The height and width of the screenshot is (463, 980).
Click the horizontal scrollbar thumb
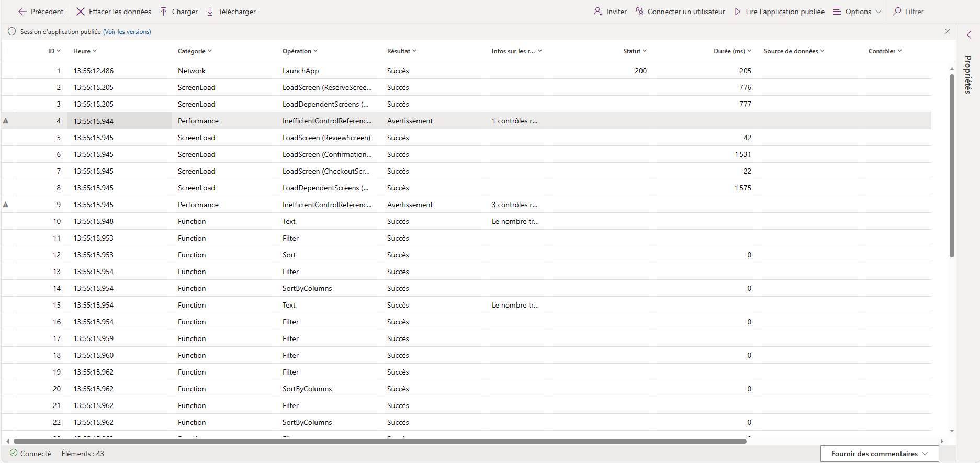380,441
